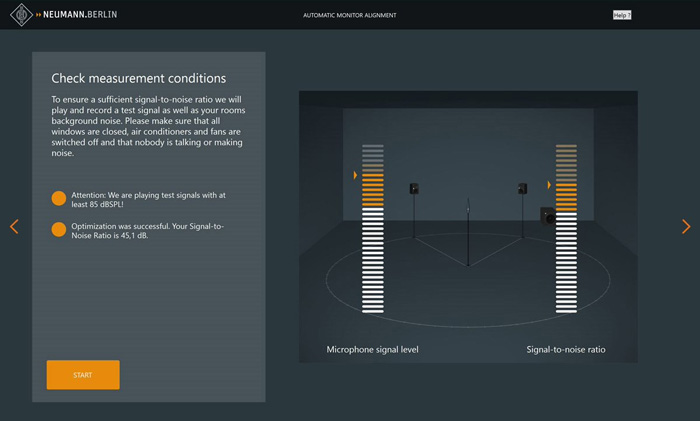Select the measurement microphone stand in the room
The image size is (700, 421).
(468, 232)
